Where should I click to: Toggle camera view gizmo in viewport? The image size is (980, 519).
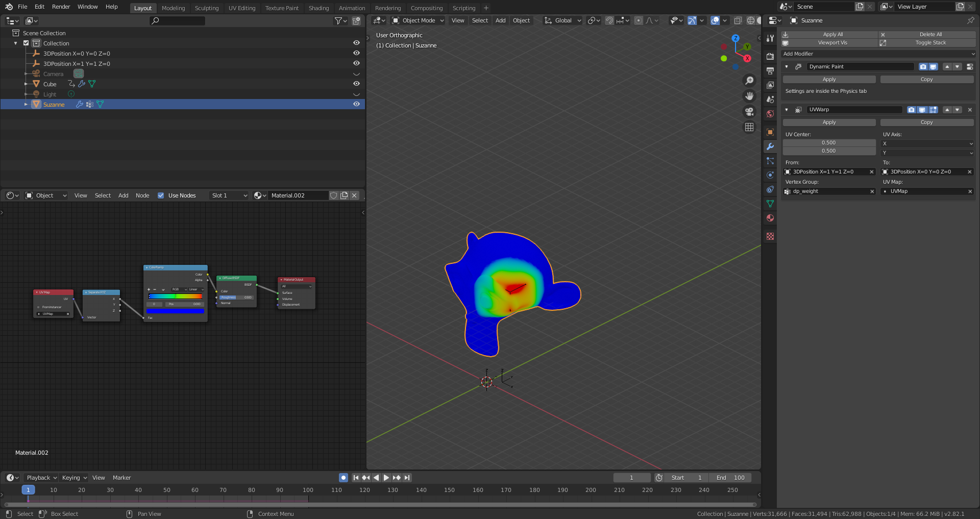749,111
